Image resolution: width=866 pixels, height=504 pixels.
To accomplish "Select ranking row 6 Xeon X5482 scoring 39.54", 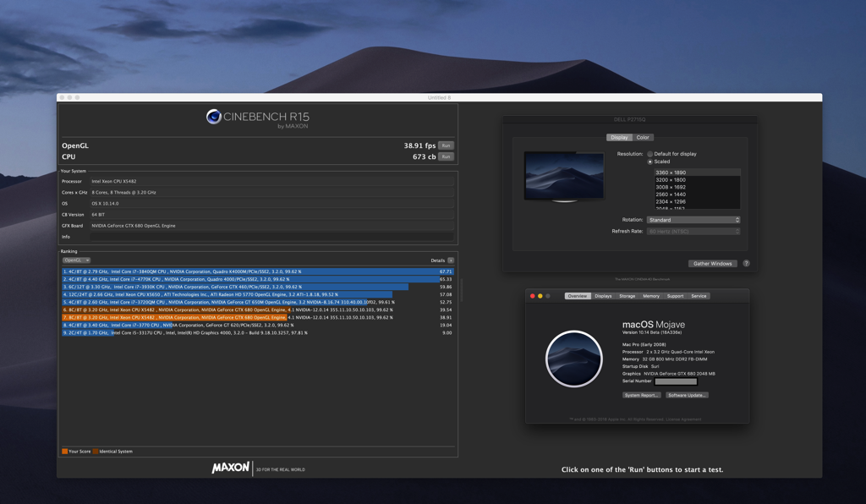I will click(258, 310).
